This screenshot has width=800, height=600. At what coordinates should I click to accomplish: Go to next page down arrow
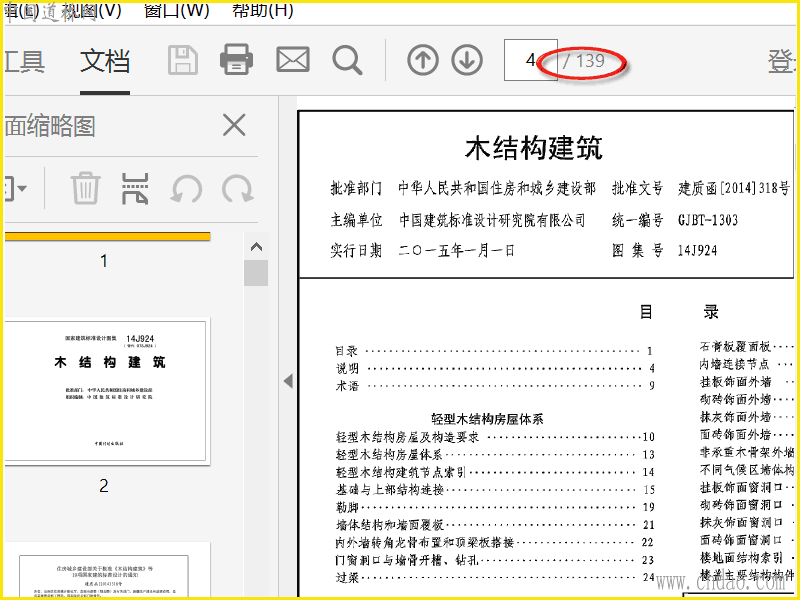467,60
